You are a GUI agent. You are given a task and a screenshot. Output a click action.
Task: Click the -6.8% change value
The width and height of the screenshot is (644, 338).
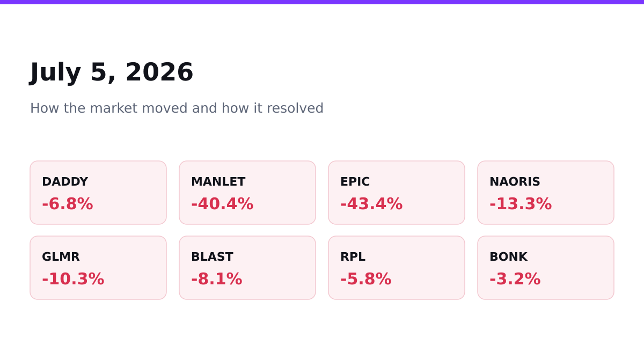(68, 204)
